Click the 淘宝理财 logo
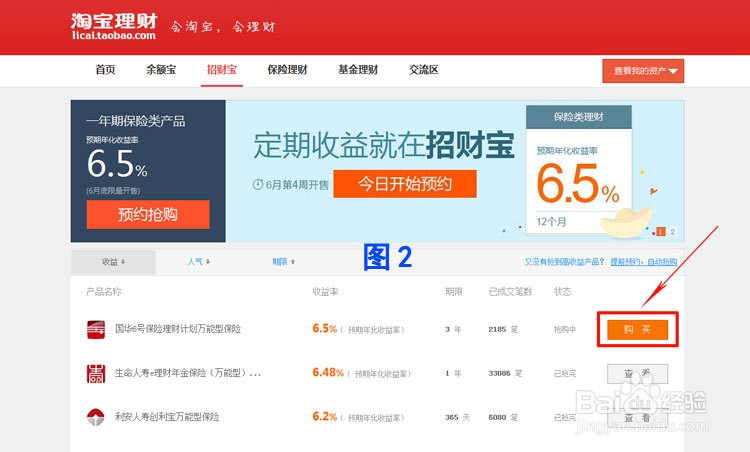The width and height of the screenshot is (750, 452). (114, 26)
